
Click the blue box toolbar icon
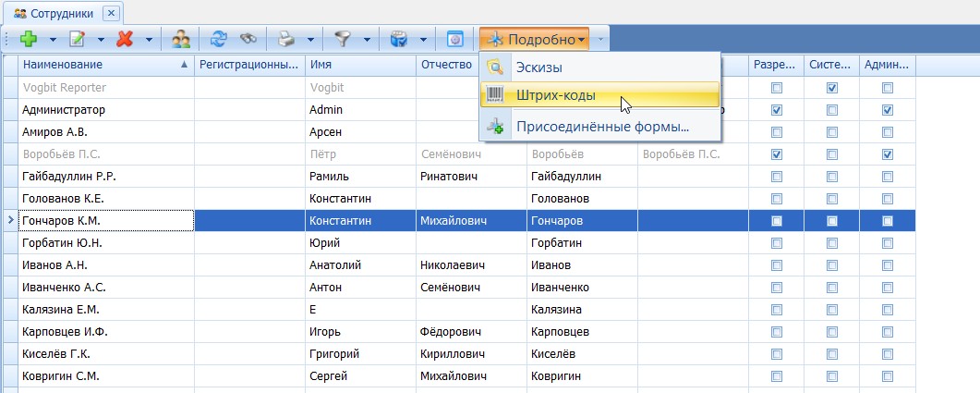[x=399, y=40]
